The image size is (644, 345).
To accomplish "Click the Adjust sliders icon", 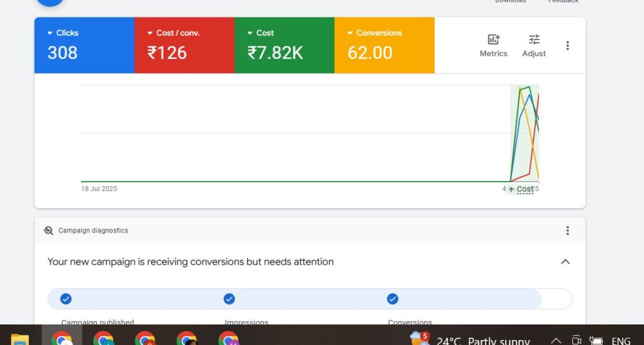I will tap(534, 45).
